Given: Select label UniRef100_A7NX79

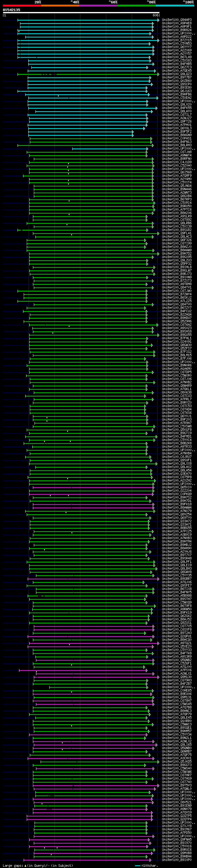Looking at the screenshot, I should tap(177, 511).
